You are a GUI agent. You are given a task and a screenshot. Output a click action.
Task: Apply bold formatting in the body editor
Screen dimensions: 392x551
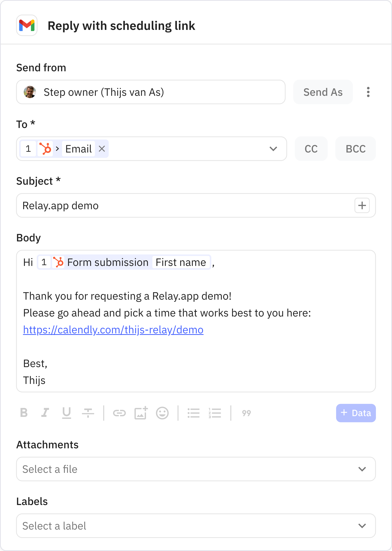(x=24, y=413)
